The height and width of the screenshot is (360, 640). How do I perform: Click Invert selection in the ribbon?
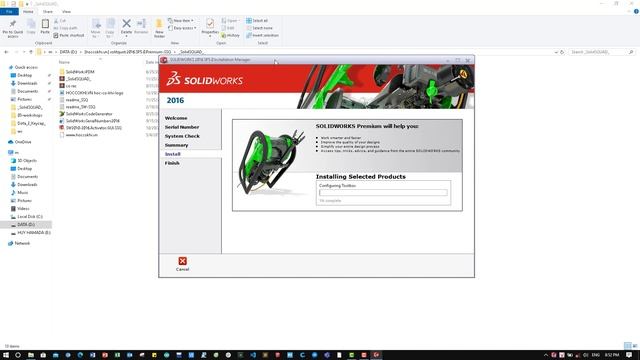pos(262,36)
